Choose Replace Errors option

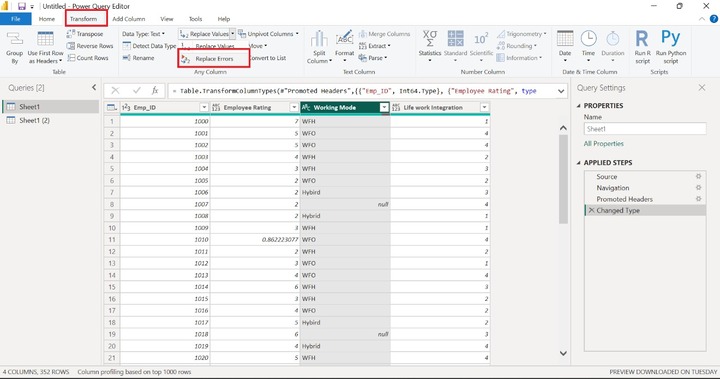coord(214,59)
